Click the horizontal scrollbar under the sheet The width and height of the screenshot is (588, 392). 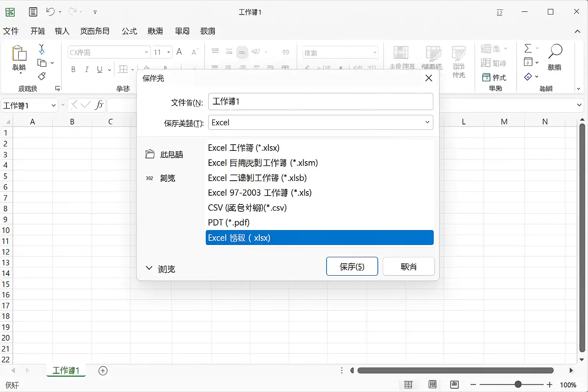[x=456, y=371]
